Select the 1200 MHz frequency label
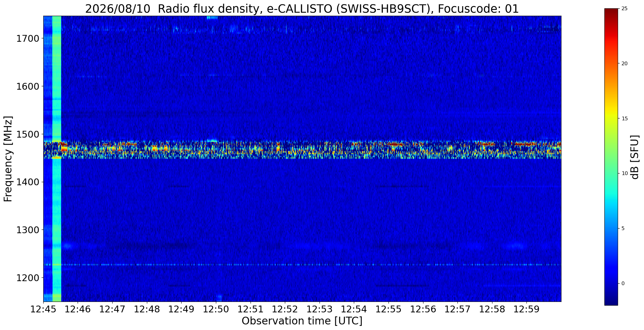644x330 pixels. point(28,278)
